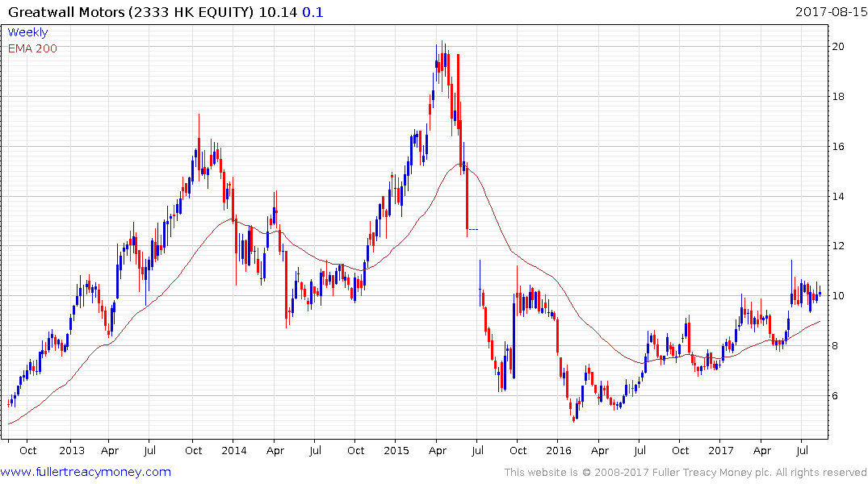Screen dimensions: 868x484
Task: Click the y-axis label 20
Action: click(x=838, y=47)
